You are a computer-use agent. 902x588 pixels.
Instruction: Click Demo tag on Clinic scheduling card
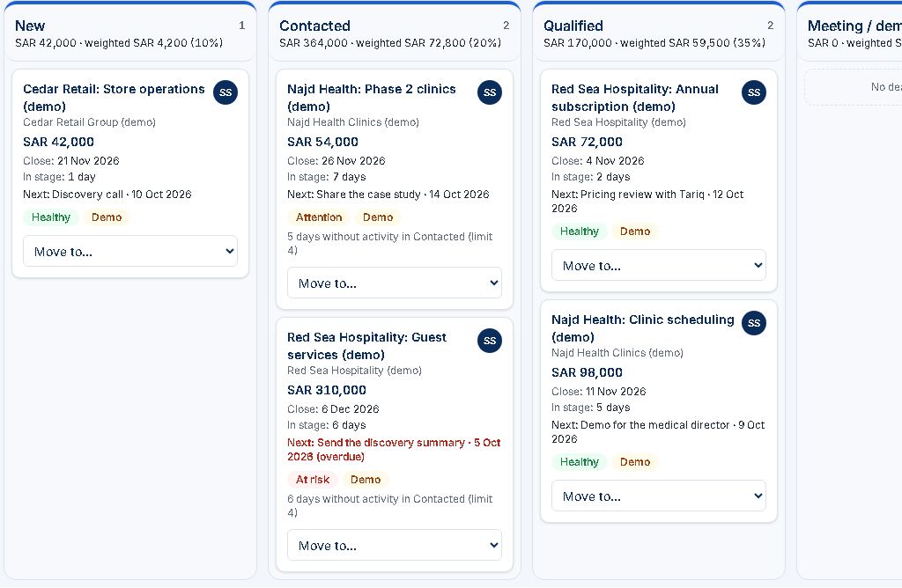pos(635,461)
